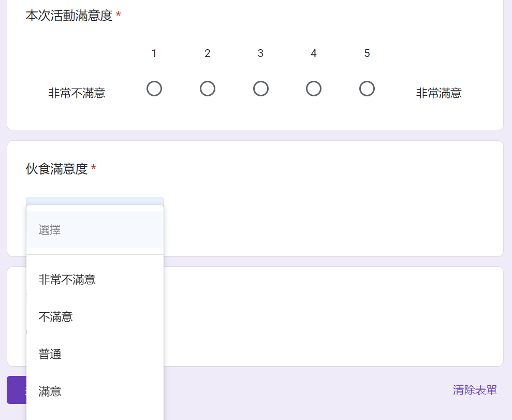
Task: Select rating 2 radio button for activity satisfaction
Action: 208,89
